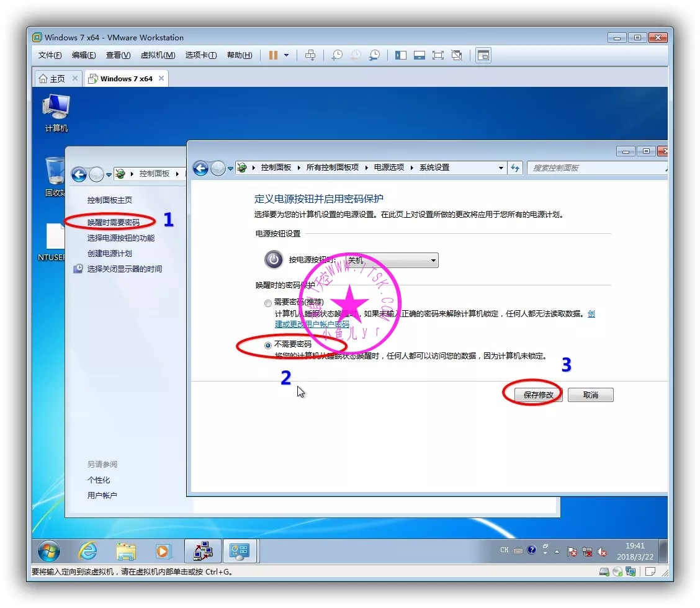Click send Ctrl+Alt+Del toolbar icon
The image size is (700, 608).
point(310,55)
